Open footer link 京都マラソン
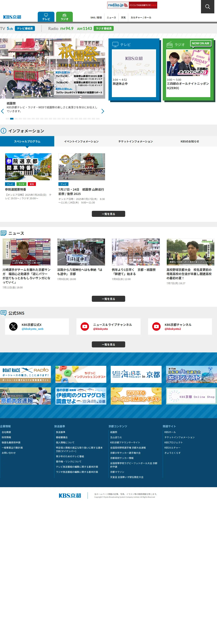This screenshot has height=644, width=217. (x=117, y=472)
